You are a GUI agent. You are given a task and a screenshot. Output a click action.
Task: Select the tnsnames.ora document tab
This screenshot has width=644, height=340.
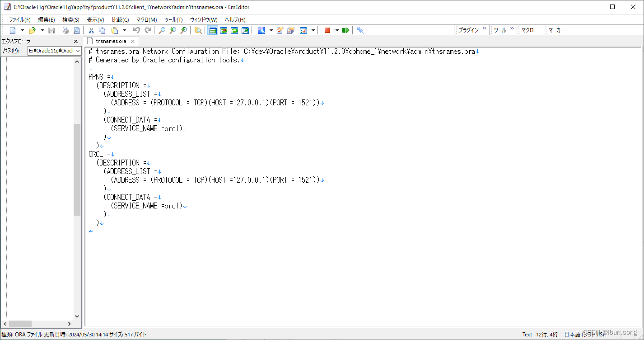pyautogui.click(x=111, y=41)
